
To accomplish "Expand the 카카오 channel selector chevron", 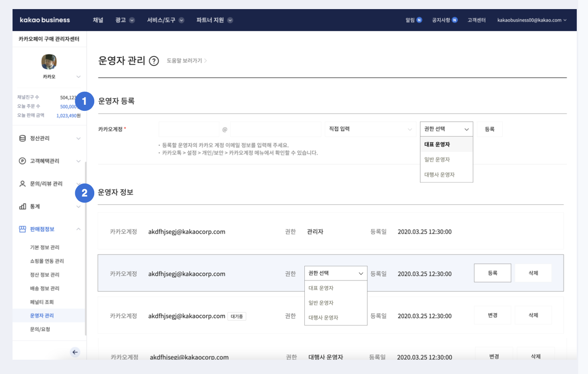I will [x=78, y=77].
